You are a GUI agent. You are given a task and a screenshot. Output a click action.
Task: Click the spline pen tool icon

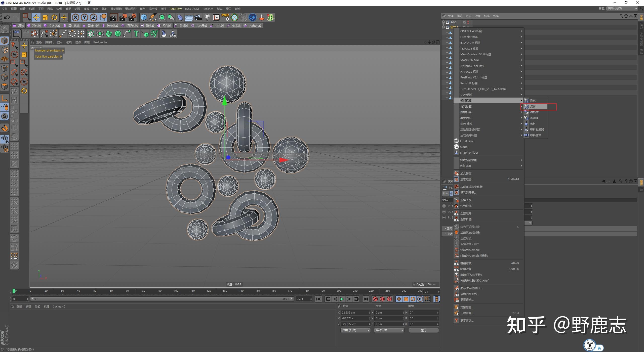[153, 17]
